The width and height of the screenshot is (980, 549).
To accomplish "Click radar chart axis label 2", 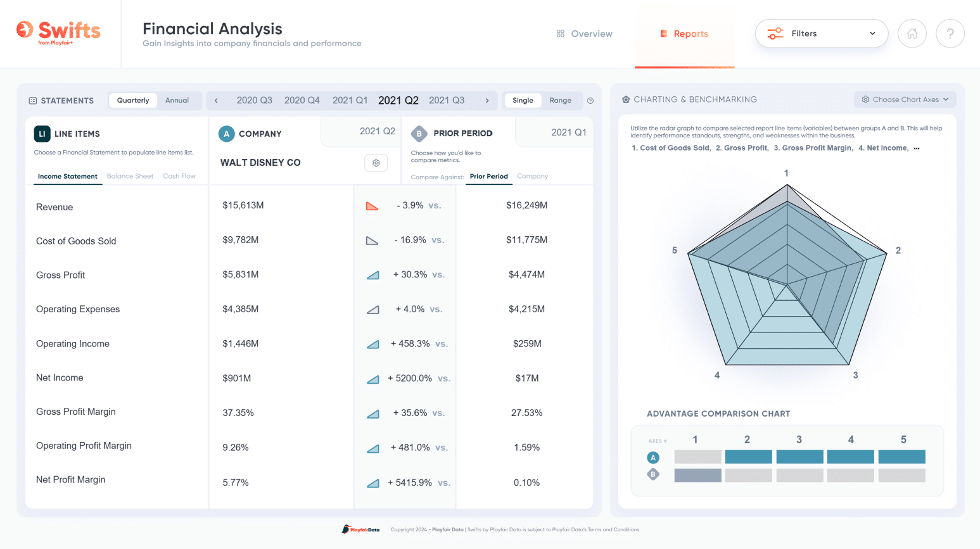I will (x=898, y=251).
